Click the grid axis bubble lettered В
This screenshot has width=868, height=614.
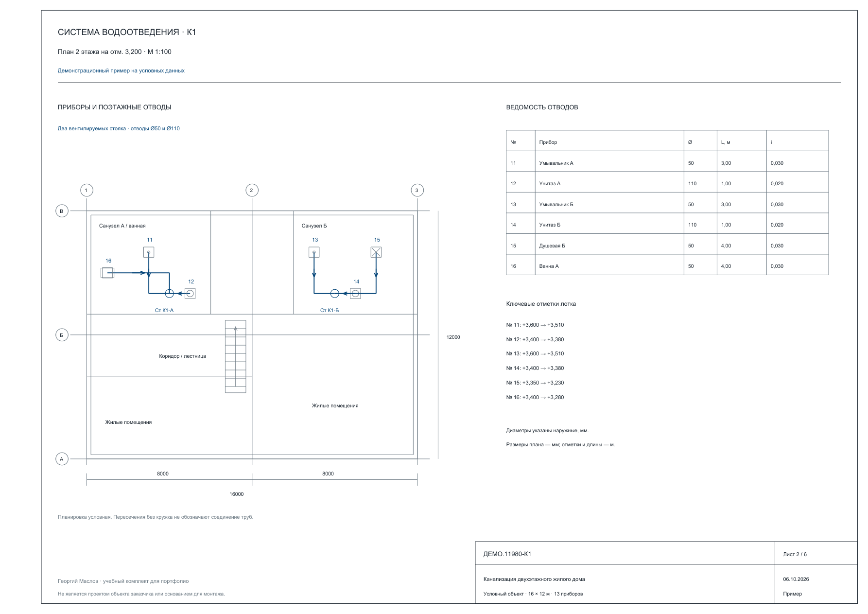62,211
